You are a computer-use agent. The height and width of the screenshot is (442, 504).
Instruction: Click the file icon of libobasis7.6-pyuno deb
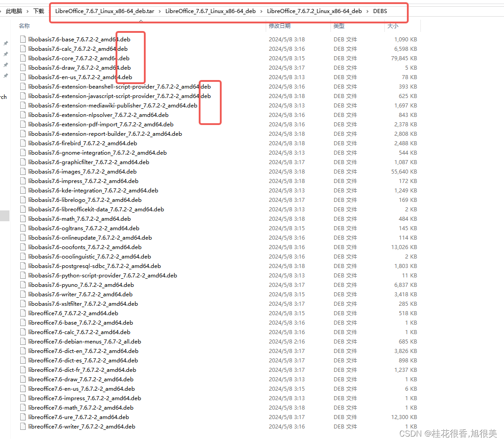[23, 285]
